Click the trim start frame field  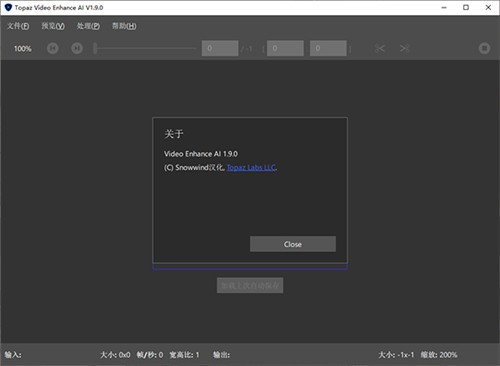point(285,48)
